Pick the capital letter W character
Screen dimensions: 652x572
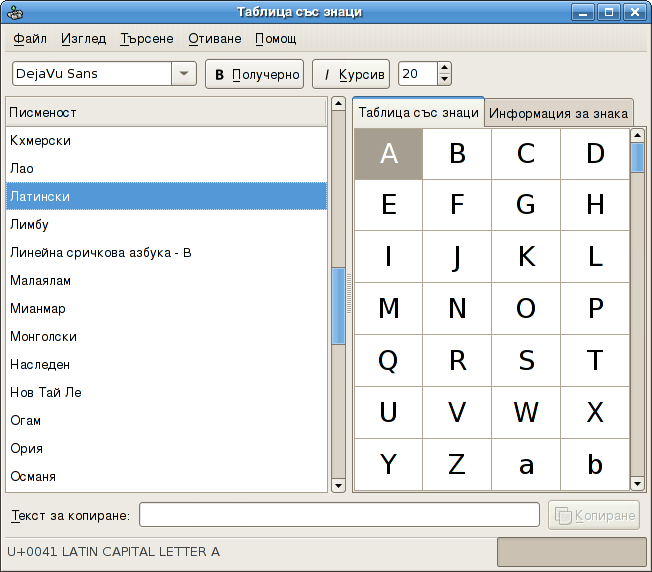click(x=526, y=412)
